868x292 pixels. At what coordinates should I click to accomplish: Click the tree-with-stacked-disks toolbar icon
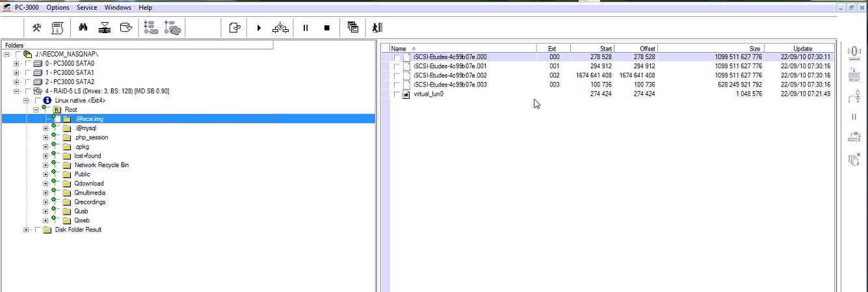(172, 27)
